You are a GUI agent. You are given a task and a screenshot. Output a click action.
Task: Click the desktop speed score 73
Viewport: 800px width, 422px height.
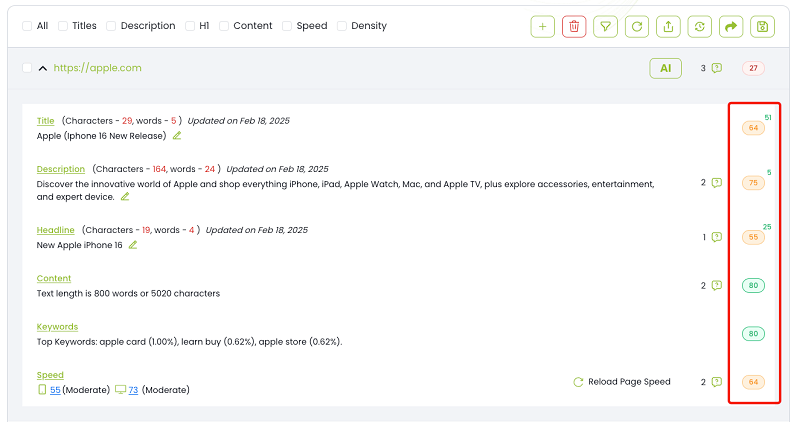133,390
